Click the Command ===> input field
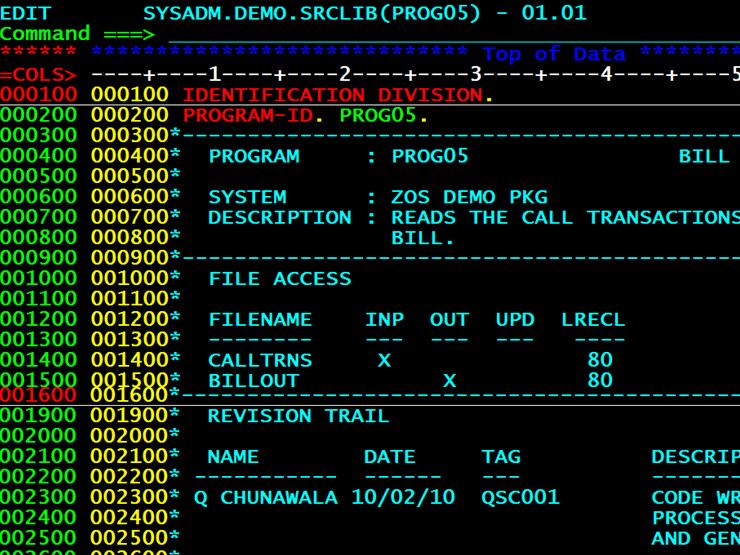The height and width of the screenshot is (555, 740). pyautogui.click(x=440, y=35)
